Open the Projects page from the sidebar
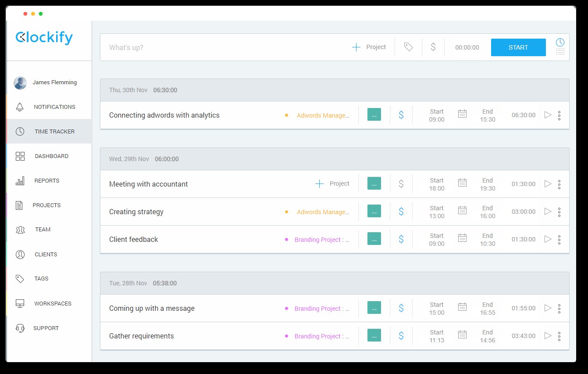This screenshot has height=374, width=588. pyautogui.click(x=46, y=205)
